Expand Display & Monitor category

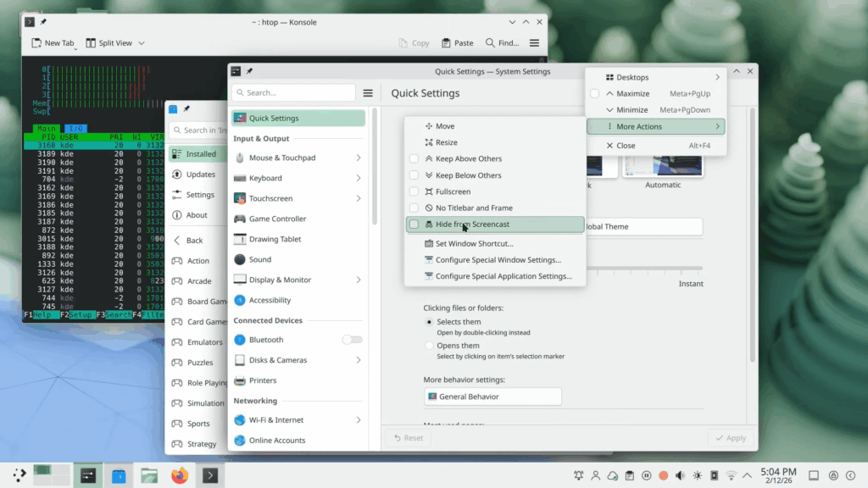pos(298,280)
